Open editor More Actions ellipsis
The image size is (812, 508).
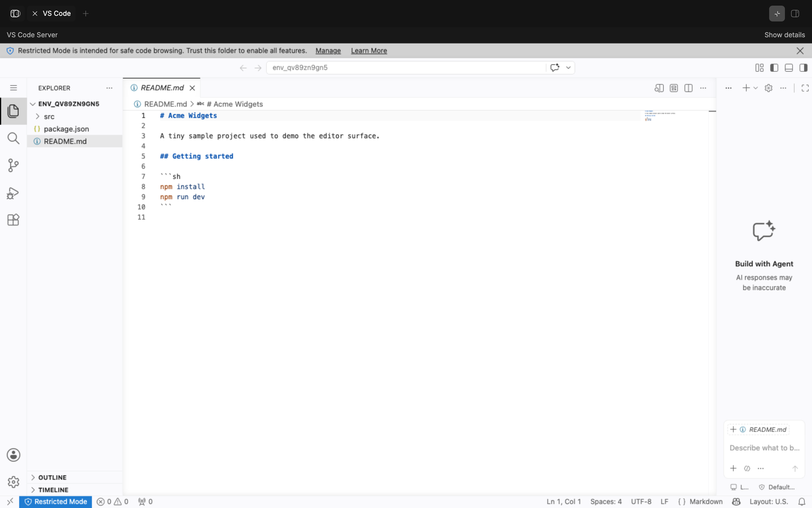pyautogui.click(x=703, y=88)
